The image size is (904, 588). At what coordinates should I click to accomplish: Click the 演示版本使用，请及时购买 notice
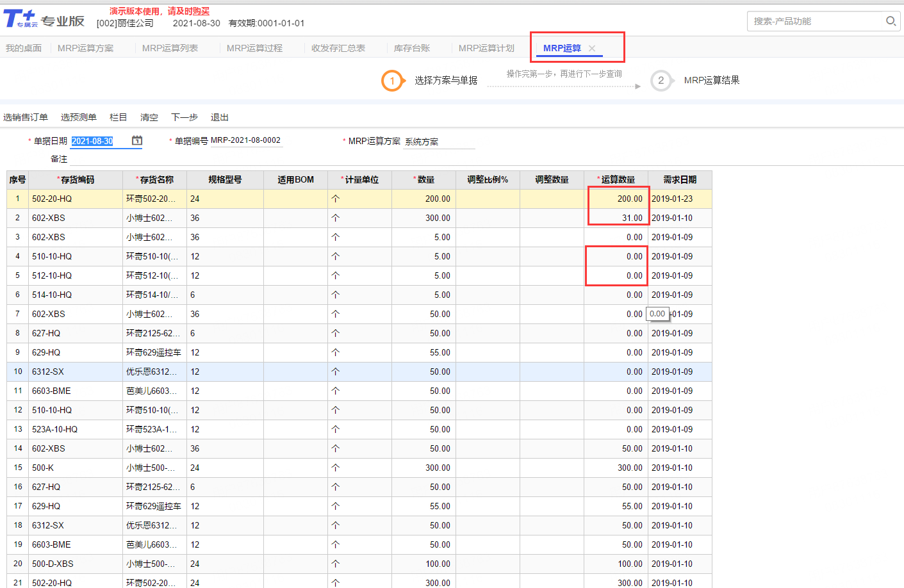pos(160,11)
